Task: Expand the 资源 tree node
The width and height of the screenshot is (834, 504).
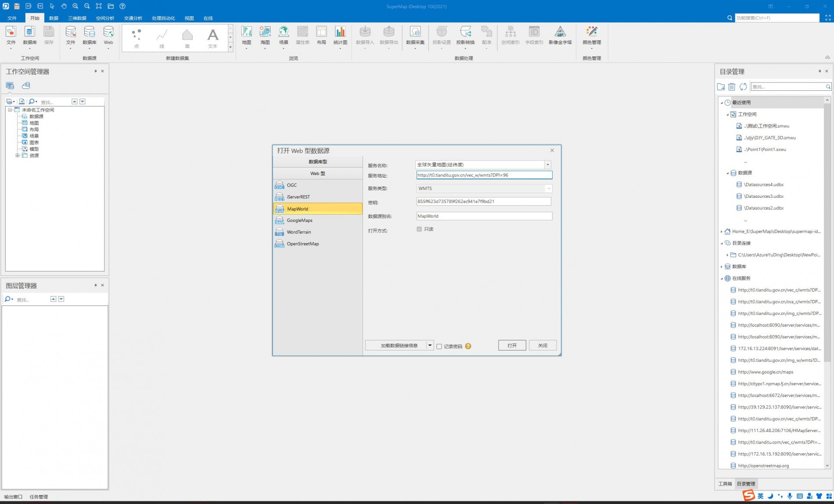Action: point(17,155)
